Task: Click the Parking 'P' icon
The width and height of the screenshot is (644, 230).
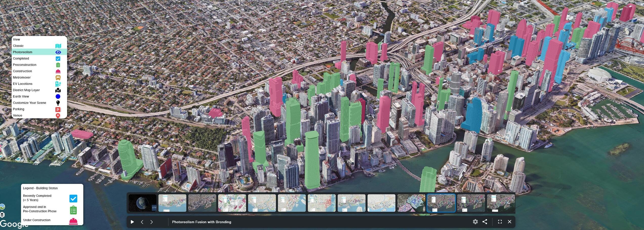Action: [x=58, y=109]
